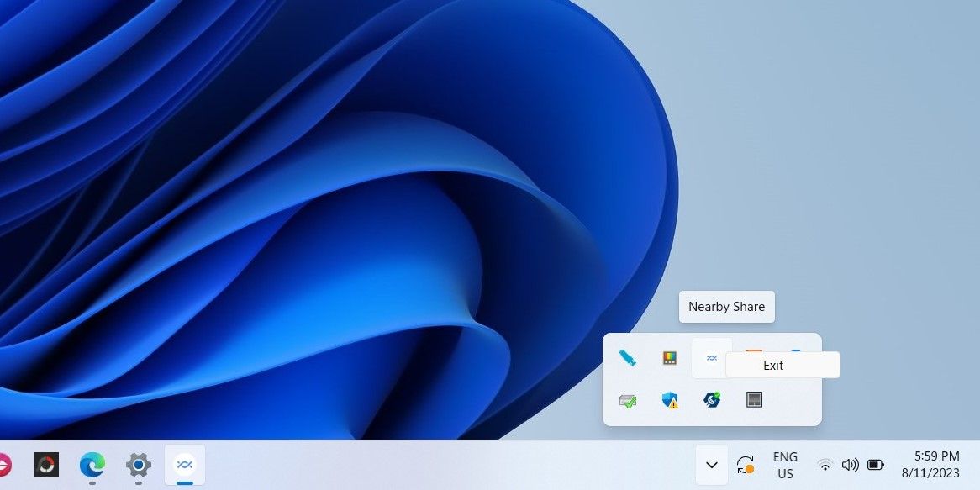Select the colorful media player tray icon
This screenshot has width=980, height=490.
[x=669, y=357]
